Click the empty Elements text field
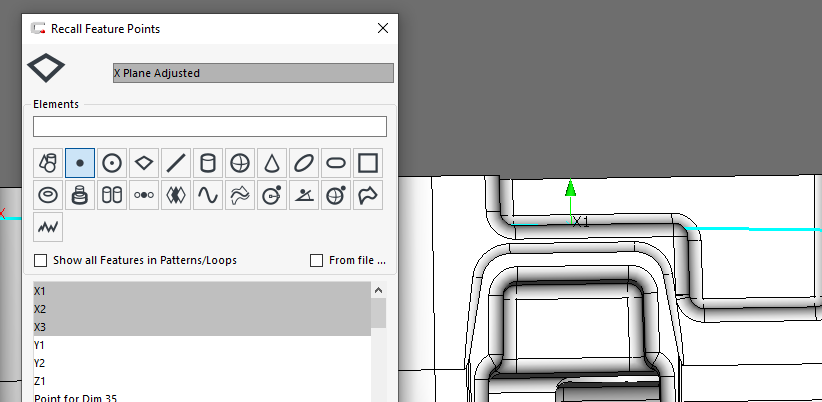 click(210, 126)
